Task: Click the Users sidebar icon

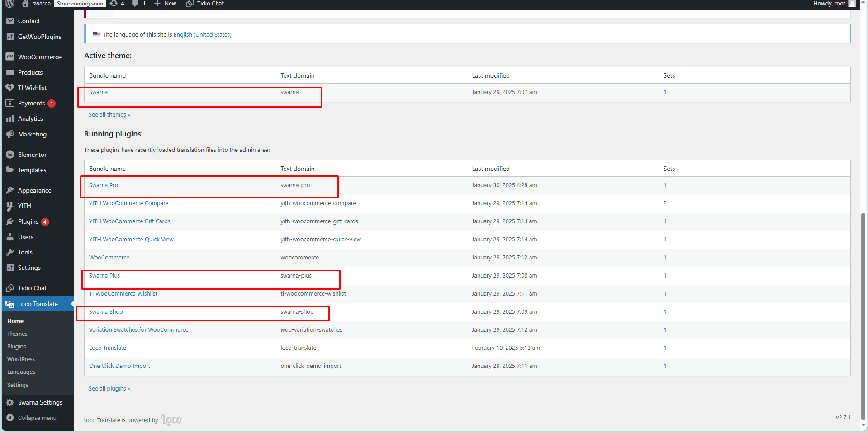Action: [10, 237]
